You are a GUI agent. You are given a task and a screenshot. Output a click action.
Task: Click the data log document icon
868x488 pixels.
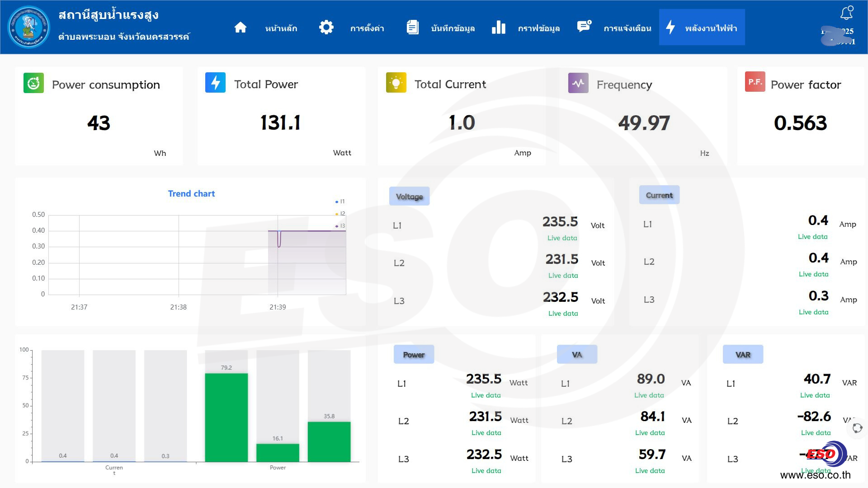tap(412, 28)
